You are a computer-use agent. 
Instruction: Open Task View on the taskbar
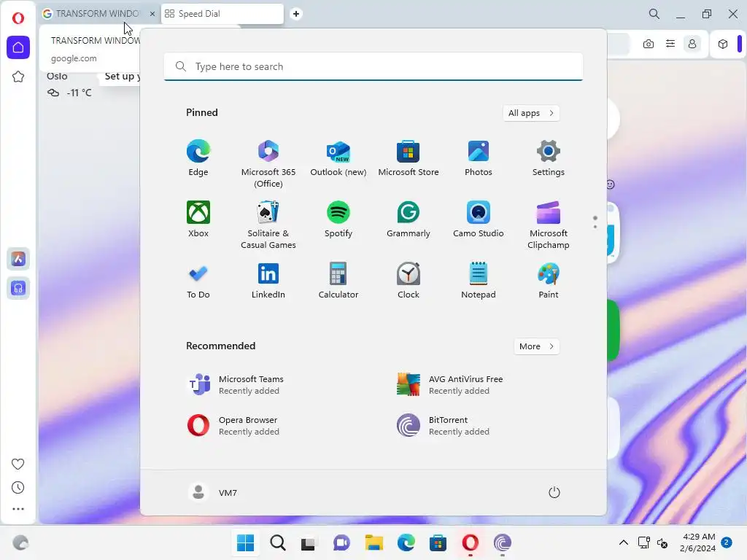tap(309, 542)
